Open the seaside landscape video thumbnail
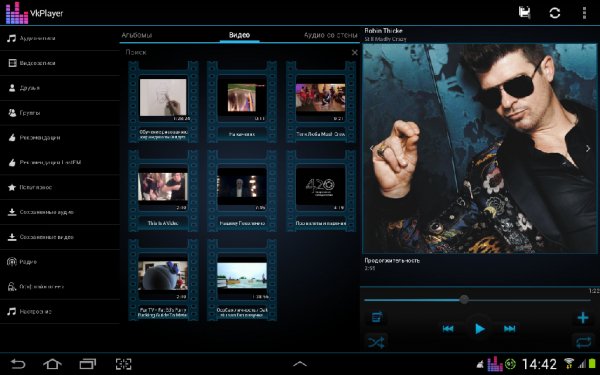The height and width of the screenshot is (375, 600). click(x=242, y=276)
